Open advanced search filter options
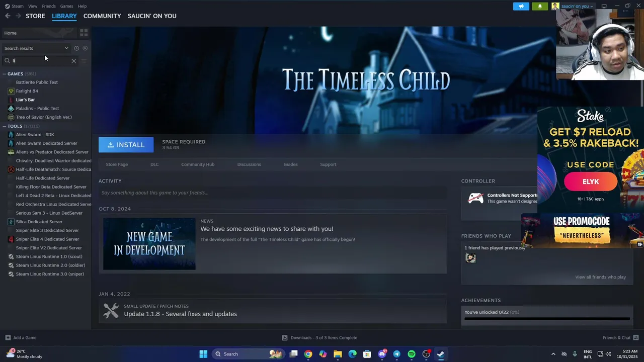Image resolution: width=644 pixels, height=362 pixels. (x=84, y=61)
